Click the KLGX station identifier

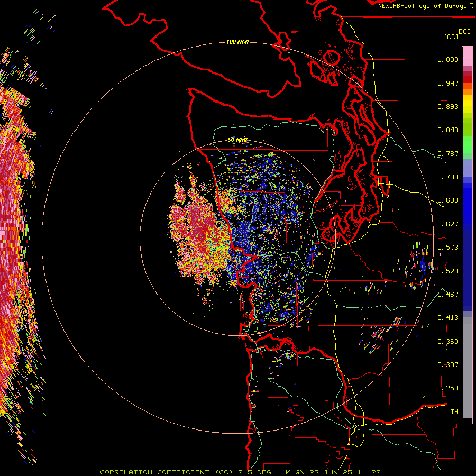click(x=295, y=472)
